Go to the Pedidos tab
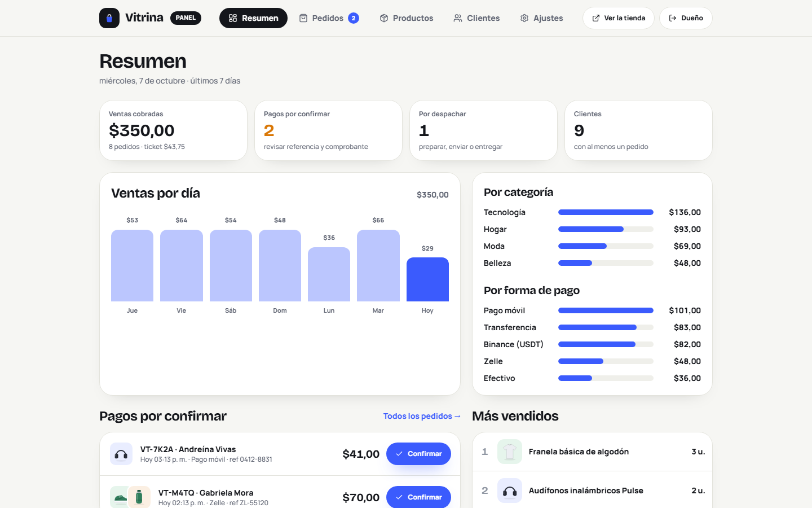812x508 pixels. 329,18
